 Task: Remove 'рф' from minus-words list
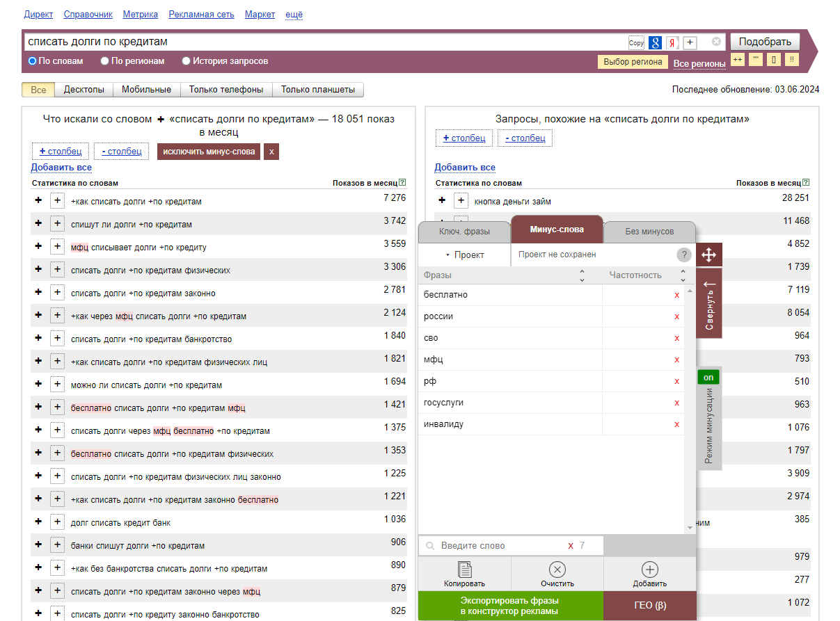[676, 381]
